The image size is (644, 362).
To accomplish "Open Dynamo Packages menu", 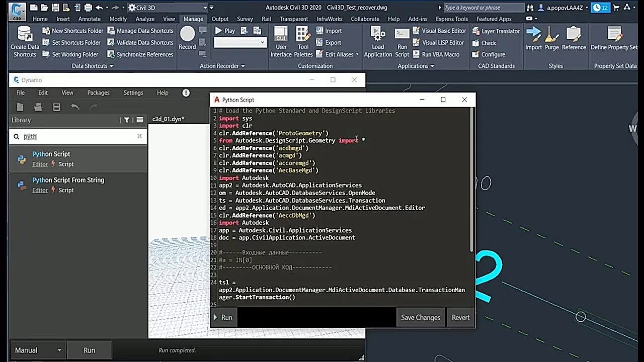I will (x=98, y=93).
